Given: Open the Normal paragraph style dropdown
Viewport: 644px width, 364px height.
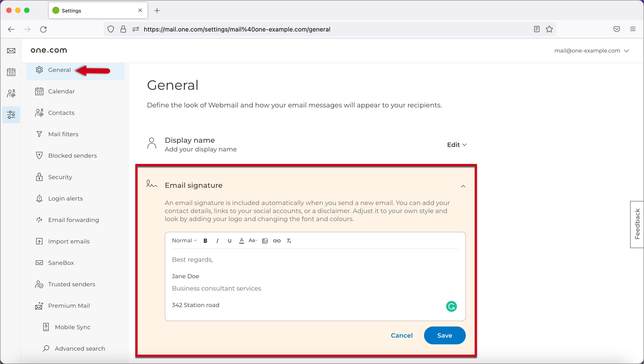Looking at the screenshot, I should pos(184,240).
